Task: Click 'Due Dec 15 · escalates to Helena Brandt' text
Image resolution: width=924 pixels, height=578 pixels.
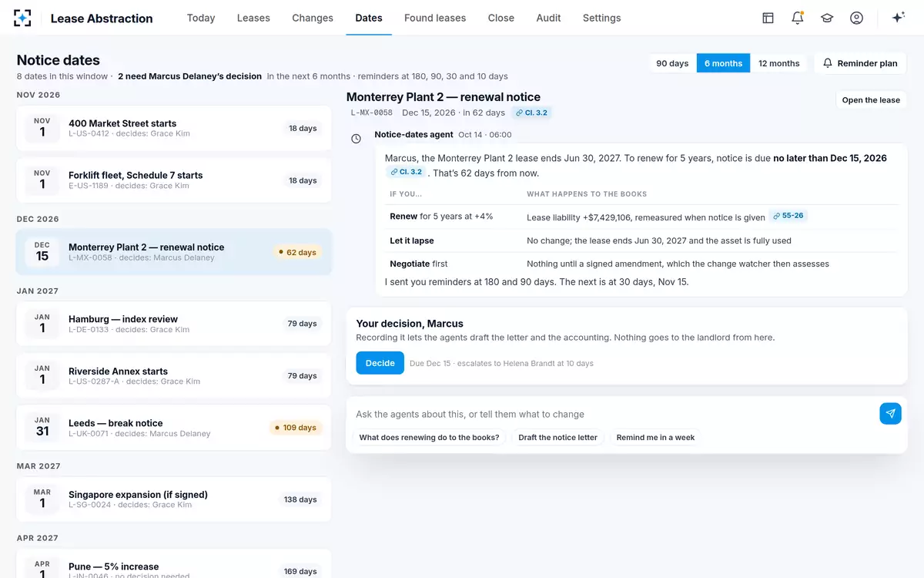Action: (x=501, y=363)
